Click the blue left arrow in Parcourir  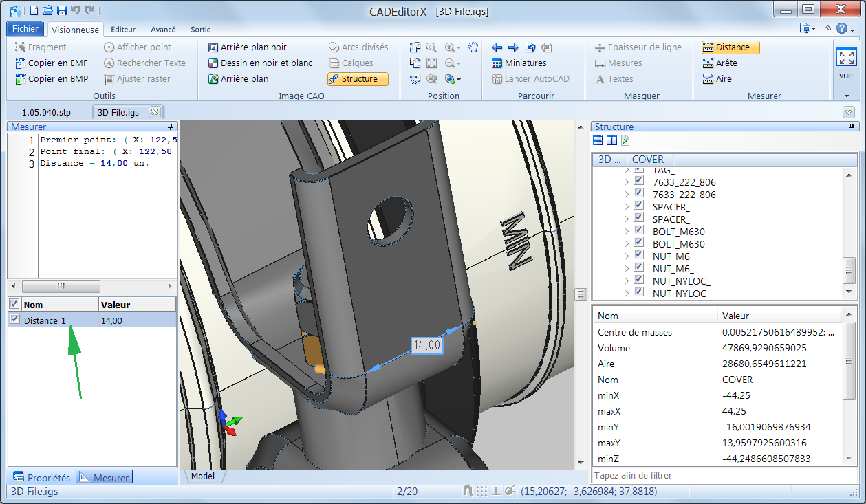pos(497,47)
